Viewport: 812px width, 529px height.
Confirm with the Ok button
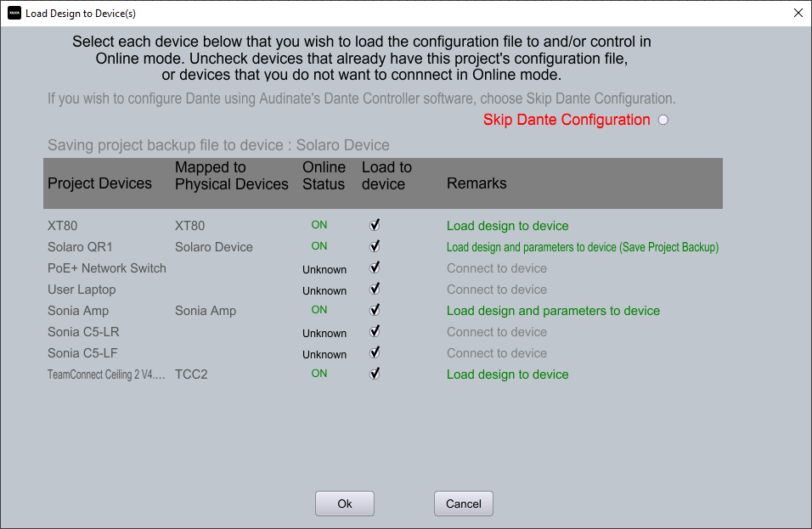pos(344,504)
